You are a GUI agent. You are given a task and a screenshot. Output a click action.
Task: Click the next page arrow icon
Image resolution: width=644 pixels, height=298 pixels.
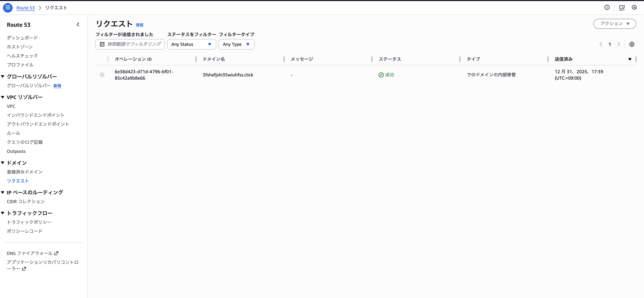point(619,44)
